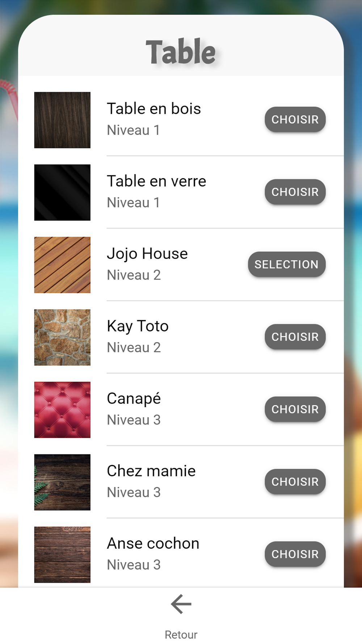Choose the Chez mamie table

tap(295, 482)
